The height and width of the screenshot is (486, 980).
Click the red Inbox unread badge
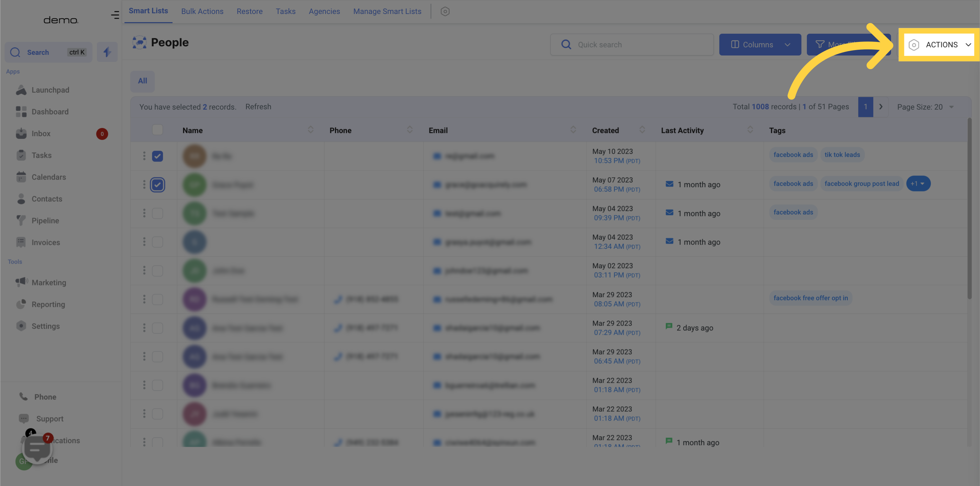pos(102,134)
